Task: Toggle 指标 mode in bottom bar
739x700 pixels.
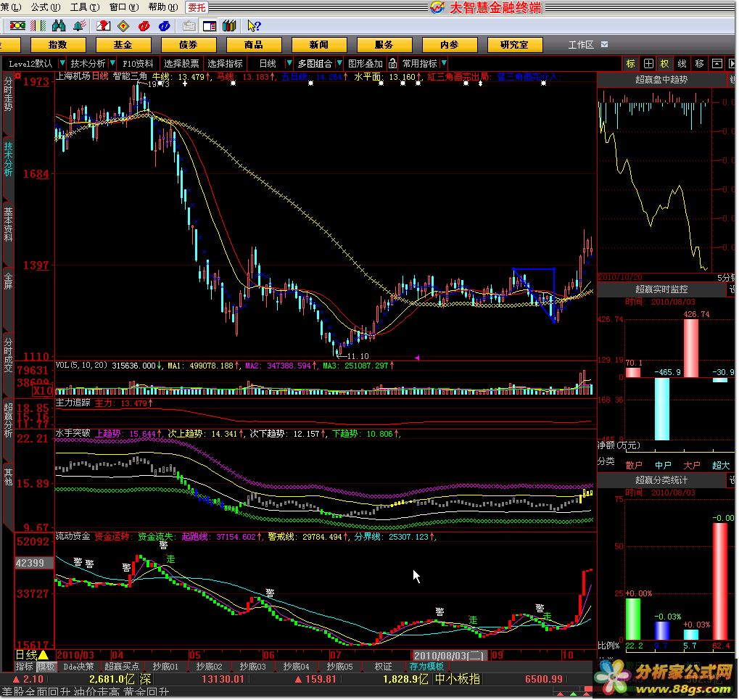Action: (x=24, y=667)
